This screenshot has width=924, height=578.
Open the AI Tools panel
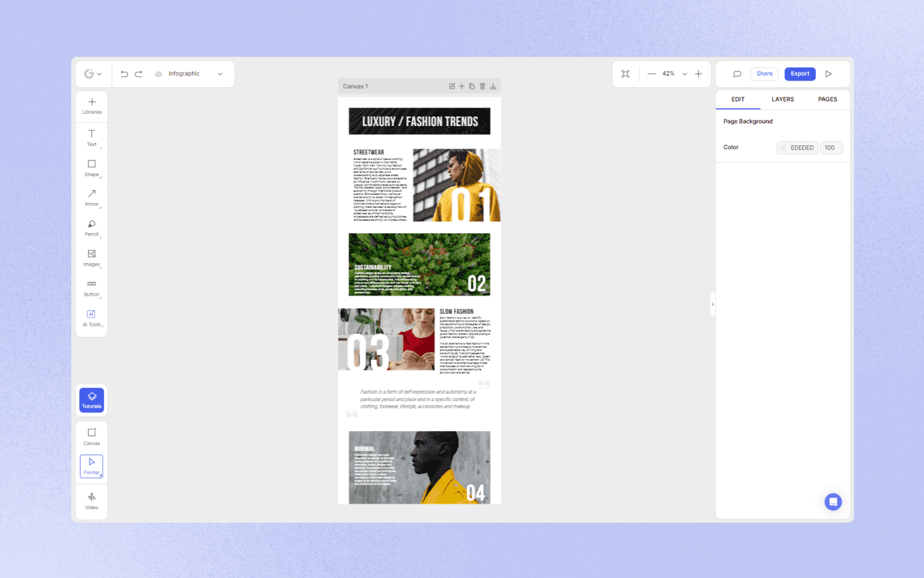[91, 318]
